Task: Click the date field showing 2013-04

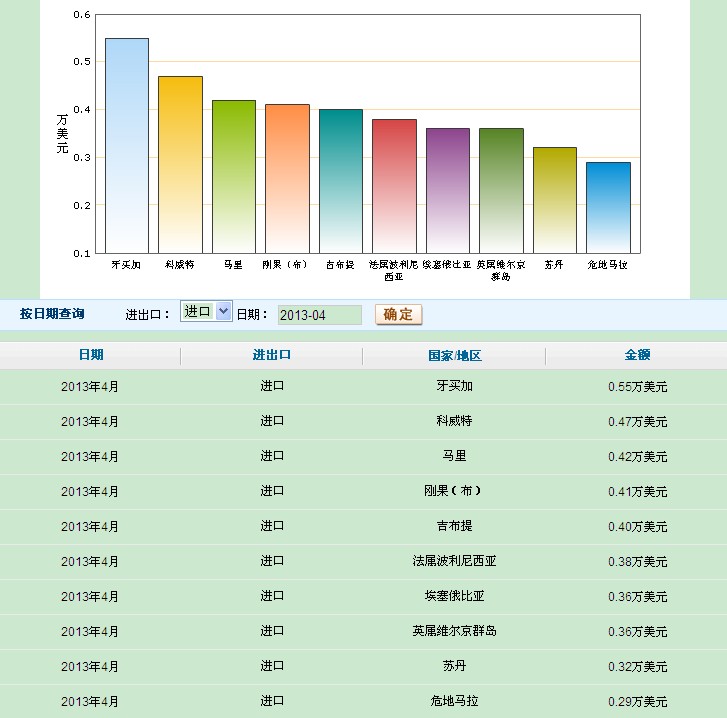Action: (319, 315)
